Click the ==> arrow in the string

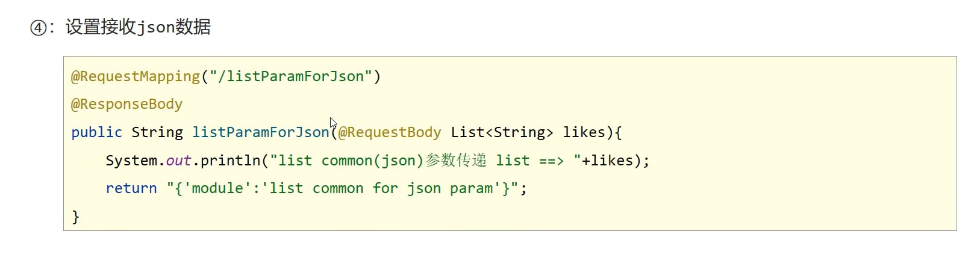click(551, 161)
